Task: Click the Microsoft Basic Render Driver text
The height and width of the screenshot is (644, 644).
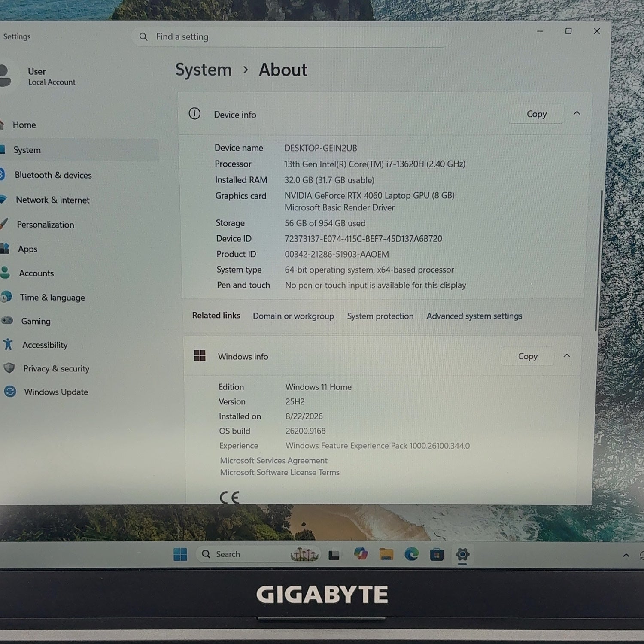Action: pyautogui.click(x=340, y=208)
